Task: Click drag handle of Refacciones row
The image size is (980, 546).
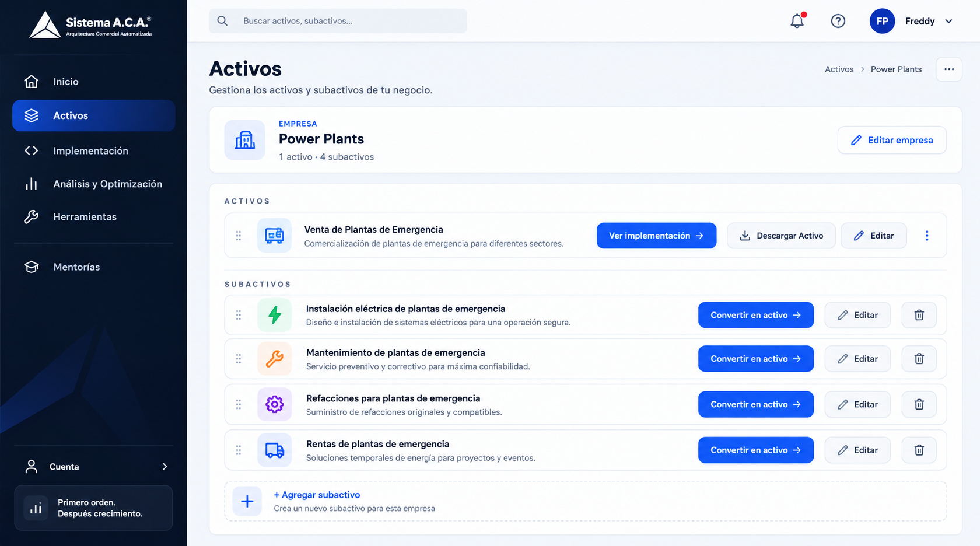Action: coord(239,404)
